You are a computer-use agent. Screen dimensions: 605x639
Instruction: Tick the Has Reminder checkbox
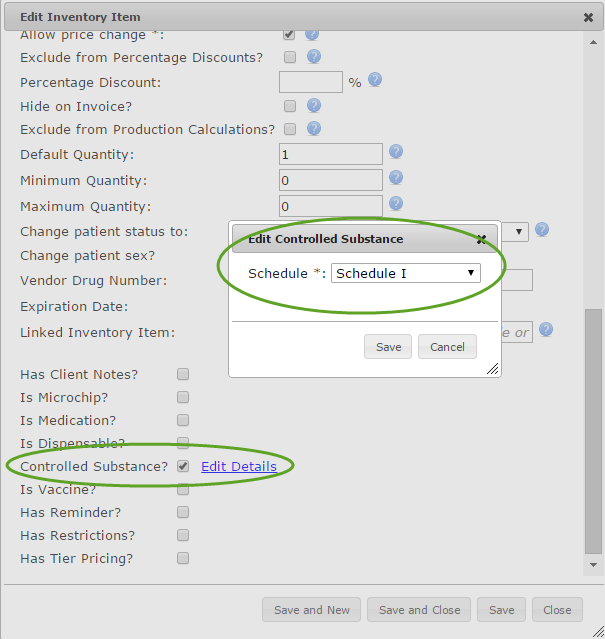click(x=183, y=512)
